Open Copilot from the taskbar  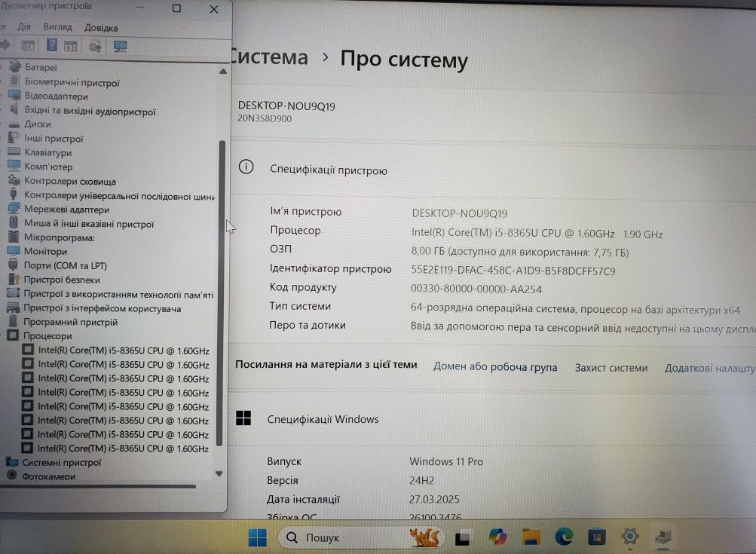(x=497, y=537)
